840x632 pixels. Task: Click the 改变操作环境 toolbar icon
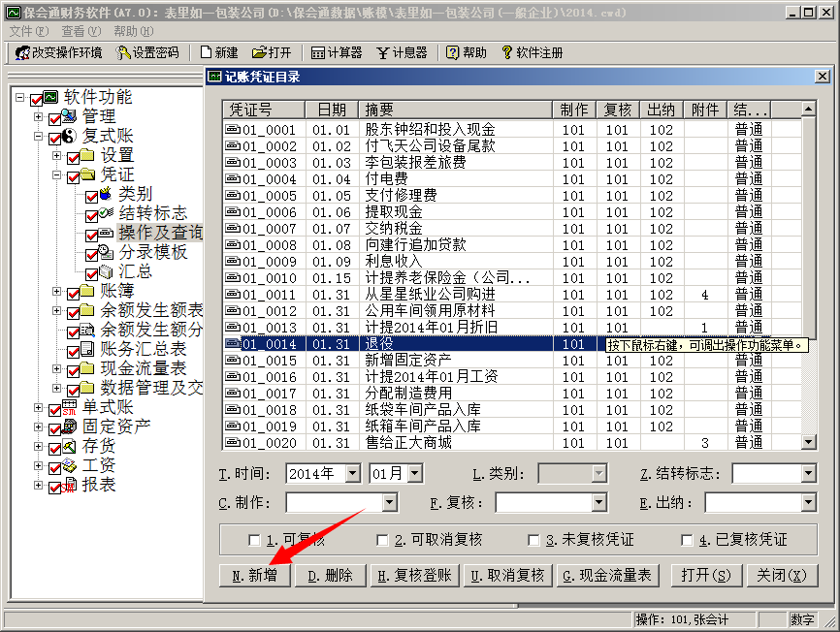(x=21, y=52)
